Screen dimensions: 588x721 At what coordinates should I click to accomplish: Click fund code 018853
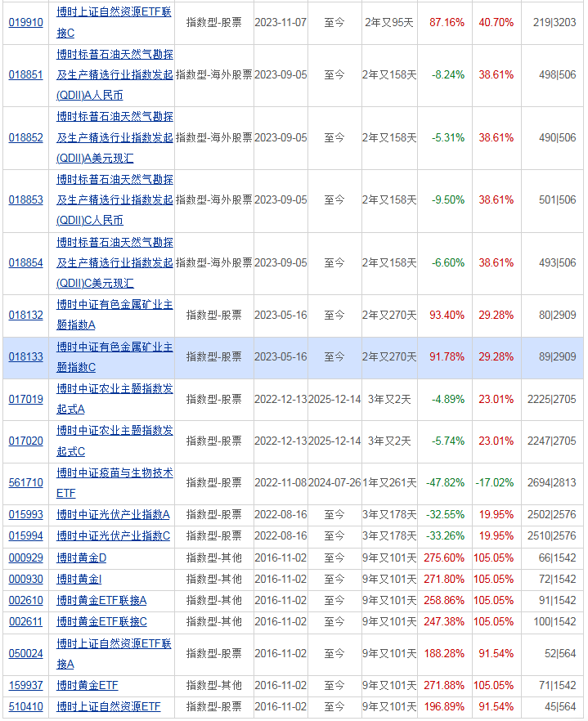[x=26, y=200]
